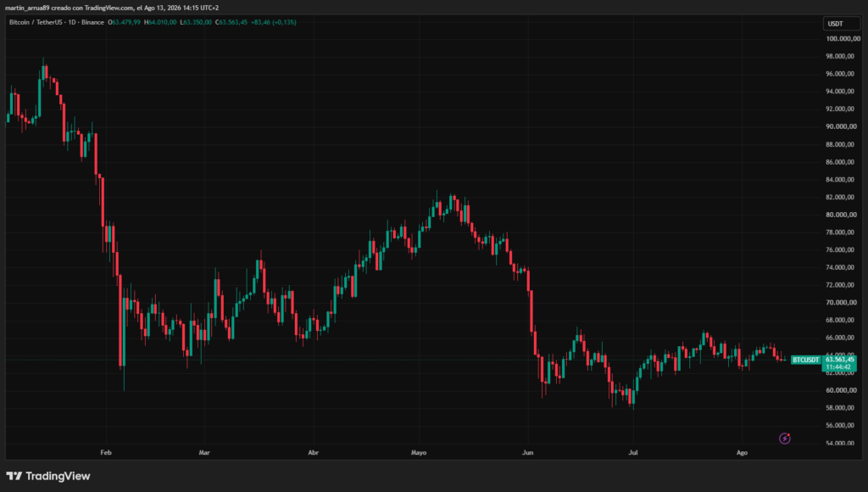Click the Jul label on time axis
Viewport: 868px width, 492px height.
pos(632,453)
